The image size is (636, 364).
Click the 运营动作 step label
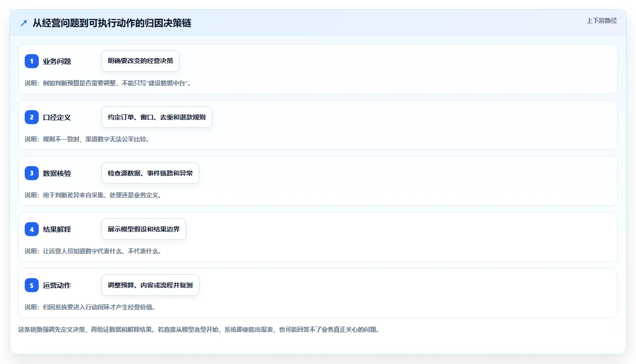click(x=57, y=286)
